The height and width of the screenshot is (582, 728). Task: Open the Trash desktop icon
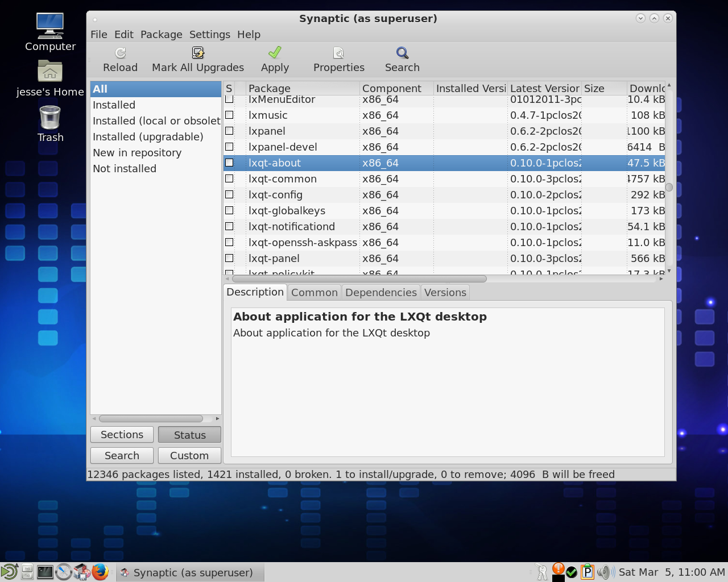click(x=50, y=117)
